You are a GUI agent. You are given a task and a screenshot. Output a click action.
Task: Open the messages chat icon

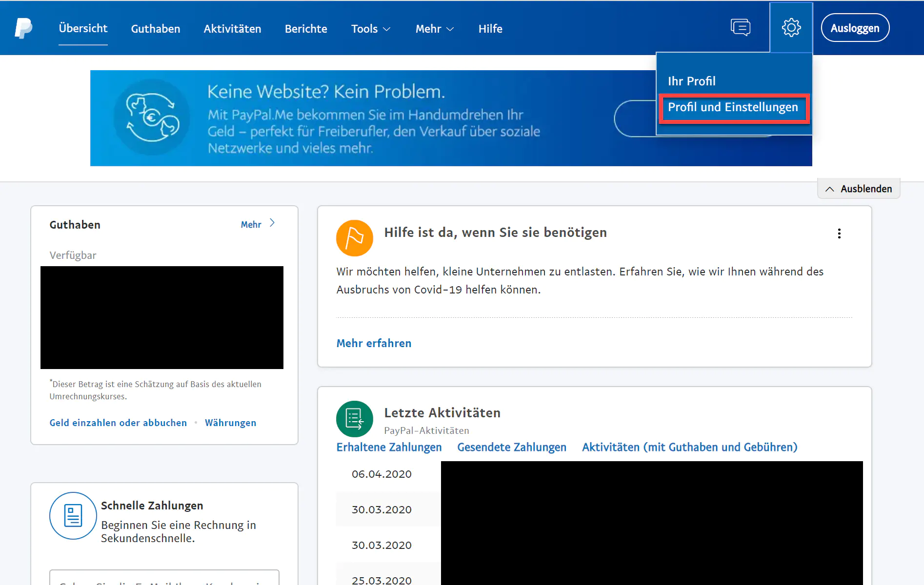740,27
